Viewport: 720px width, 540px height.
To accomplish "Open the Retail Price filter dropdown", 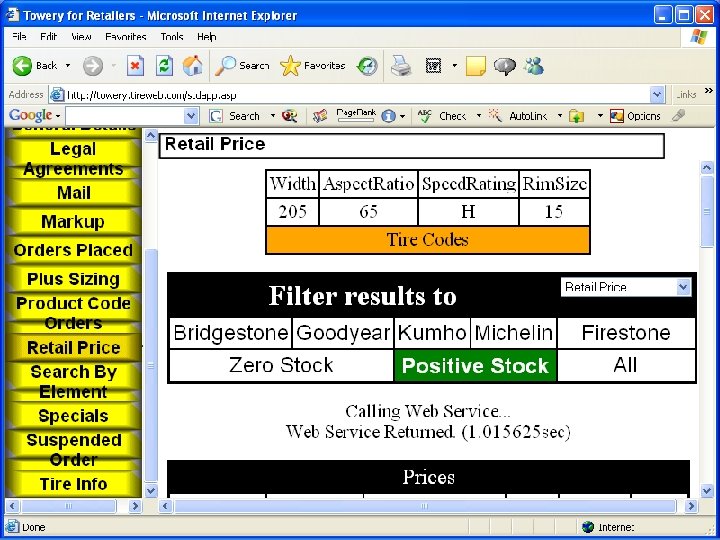I will (683, 287).
